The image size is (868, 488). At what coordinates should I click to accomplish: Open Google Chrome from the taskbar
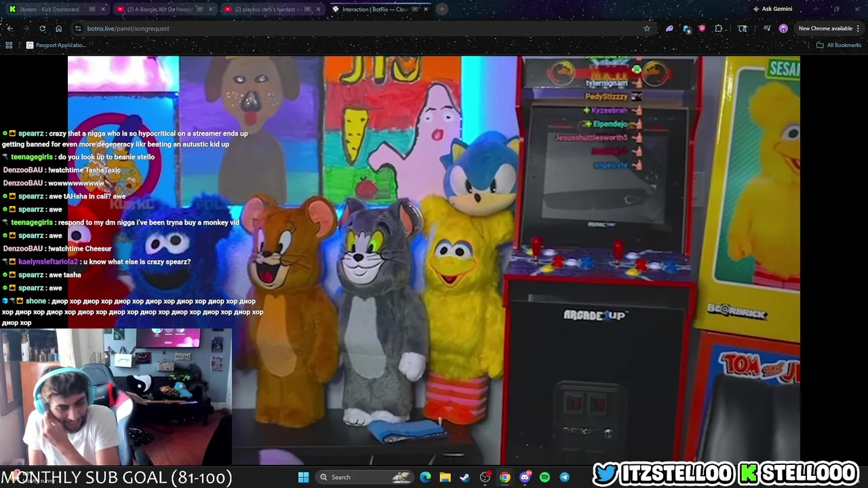pyautogui.click(x=505, y=477)
